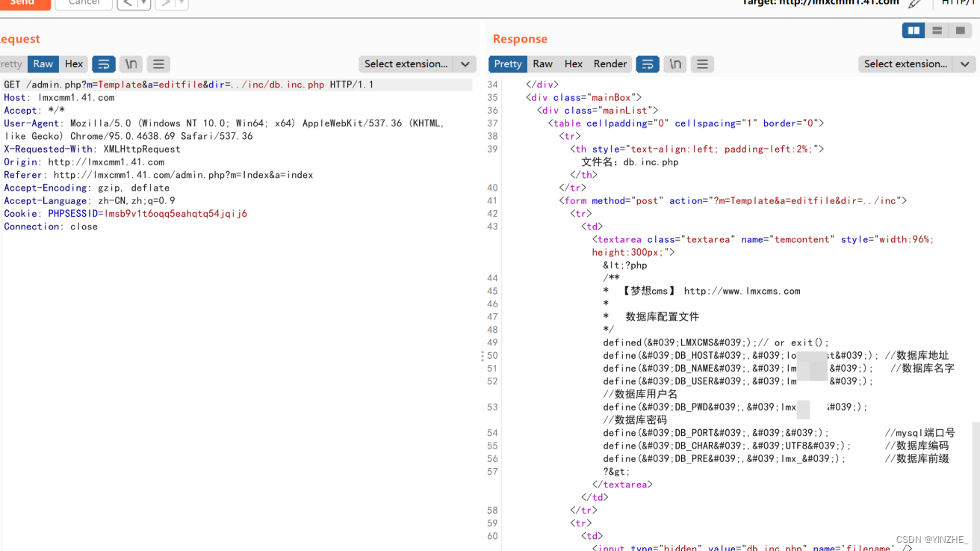980x551 pixels.
Task: Click the Target URL label
Action: (x=821, y=3)
